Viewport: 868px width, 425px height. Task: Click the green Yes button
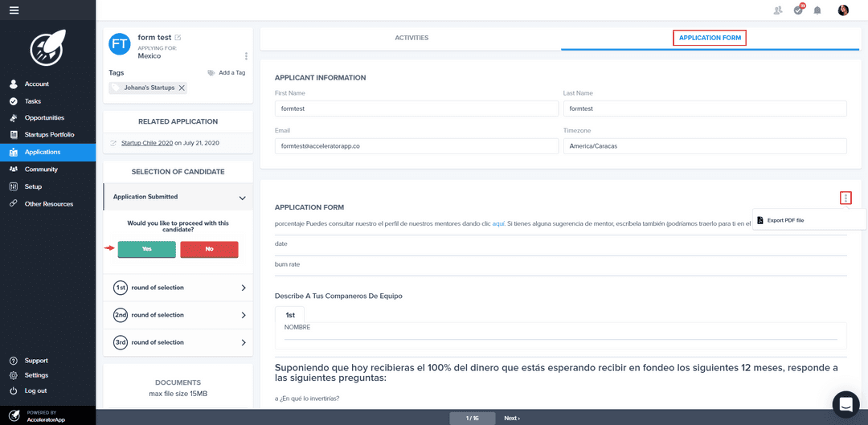click(147, 249)
